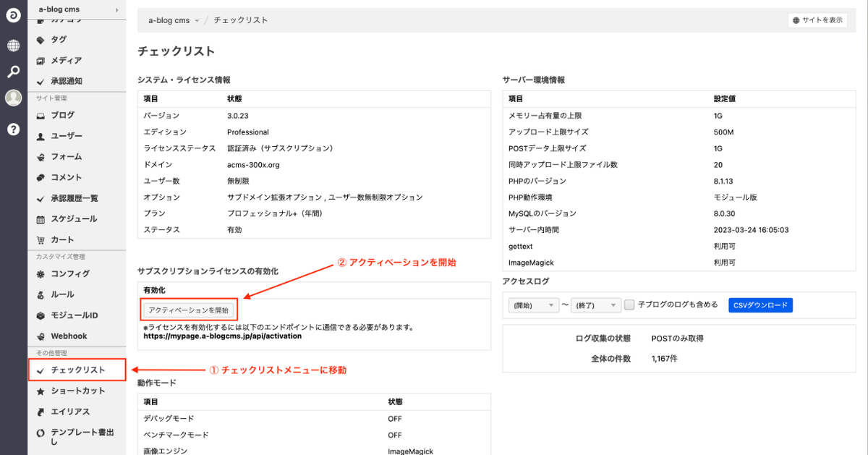This screenshot has height=455, width=868.
Task: Open the user avatar profile icon
Action: pos(13,98)
